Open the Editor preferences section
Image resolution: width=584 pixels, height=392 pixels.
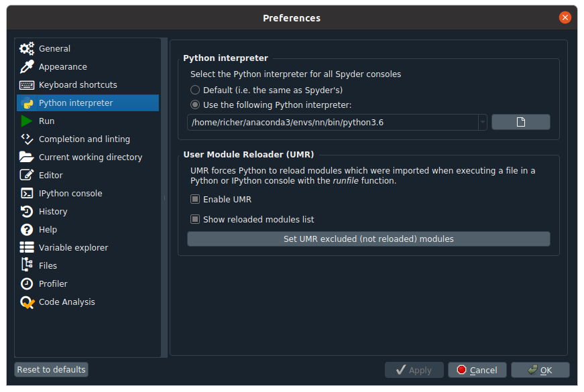coord(51,176)
